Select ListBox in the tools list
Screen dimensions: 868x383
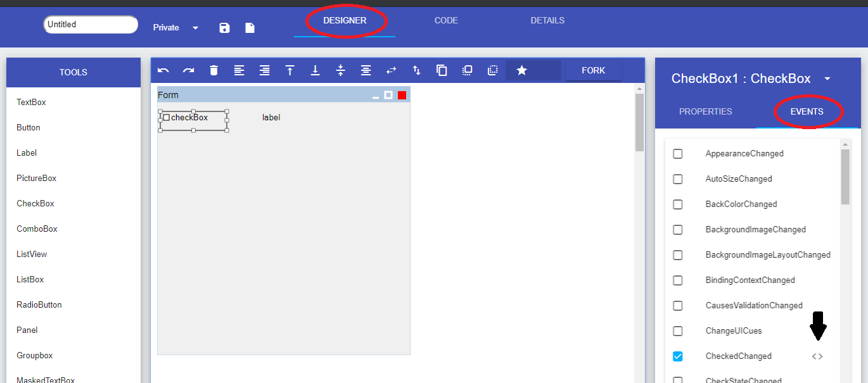click(x=30, y=280)
